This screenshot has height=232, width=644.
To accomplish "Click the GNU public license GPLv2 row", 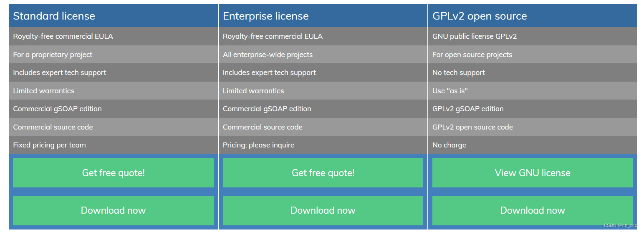I will (533, 36).
